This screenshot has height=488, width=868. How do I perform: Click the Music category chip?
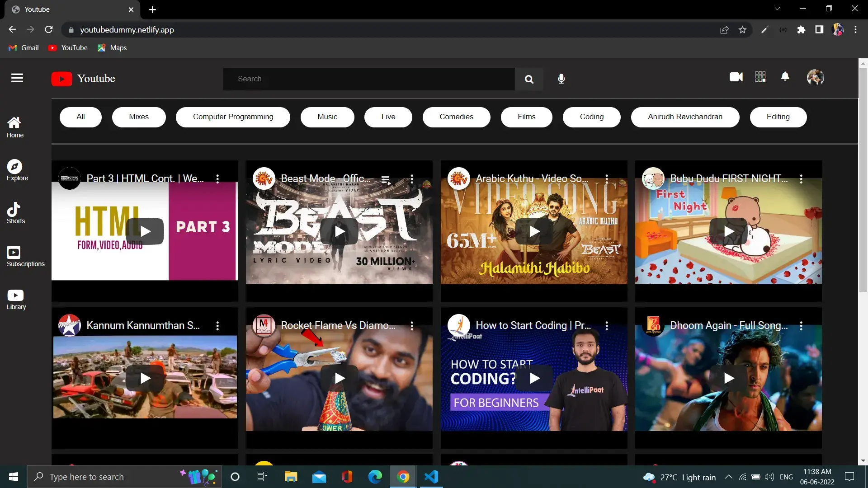coord(327,117)
